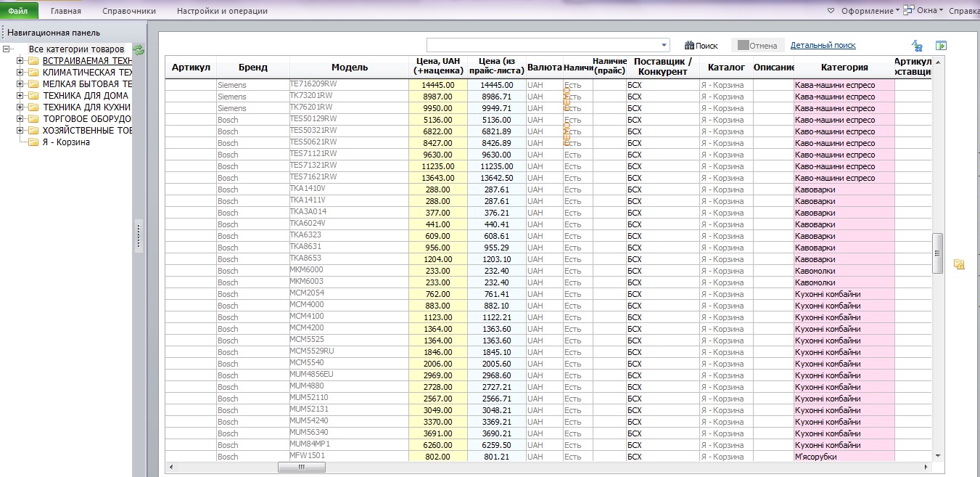The width and height of the screenshot is (980, 477).
Task: Expand ТОРГОВОЕ ОБОРУДОВАНИЕ plus sign
Action: (20, 119)
